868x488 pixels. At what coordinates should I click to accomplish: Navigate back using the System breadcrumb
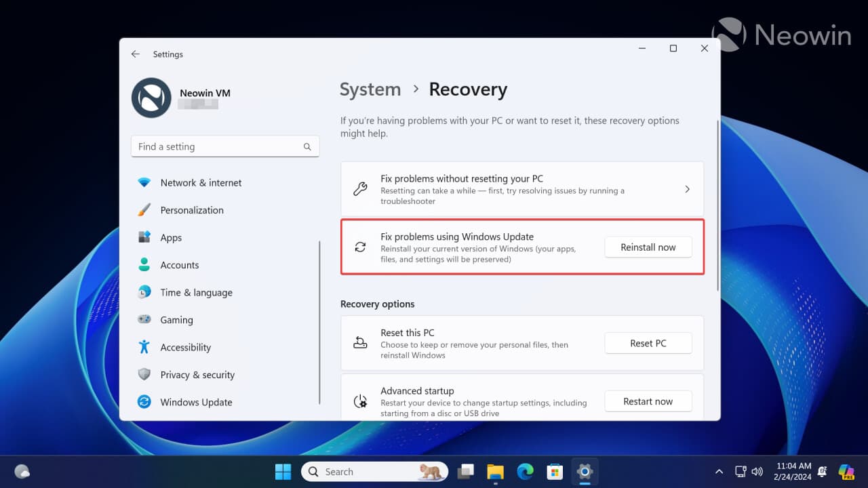coord(370,89)
